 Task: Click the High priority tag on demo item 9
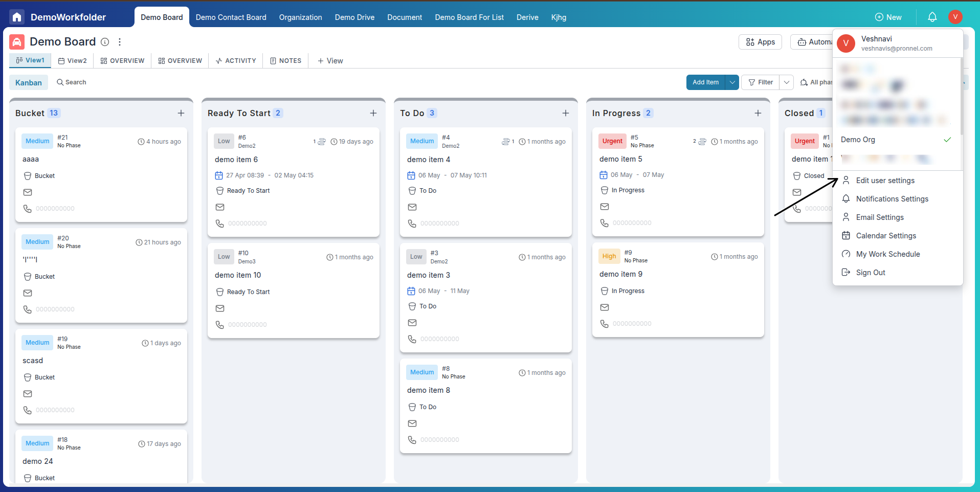[x=609, y=256]
